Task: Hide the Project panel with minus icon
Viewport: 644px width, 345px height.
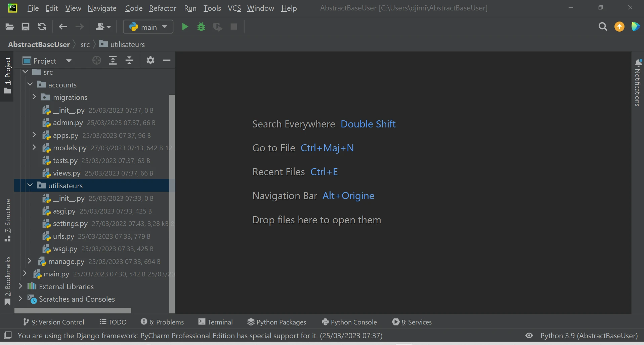Action: tap(167, 61)
